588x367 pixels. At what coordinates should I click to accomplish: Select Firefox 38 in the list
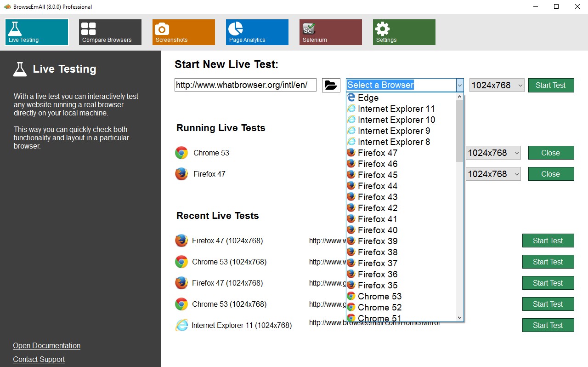click(x=401, y=252)
